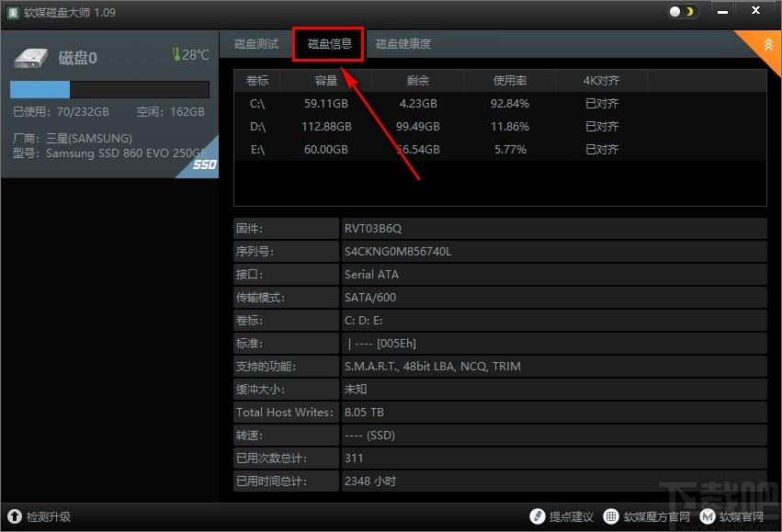Click the 软媒魔方官网 cube icon
This screenshot has height=532, width=782.
coord(611,516)
